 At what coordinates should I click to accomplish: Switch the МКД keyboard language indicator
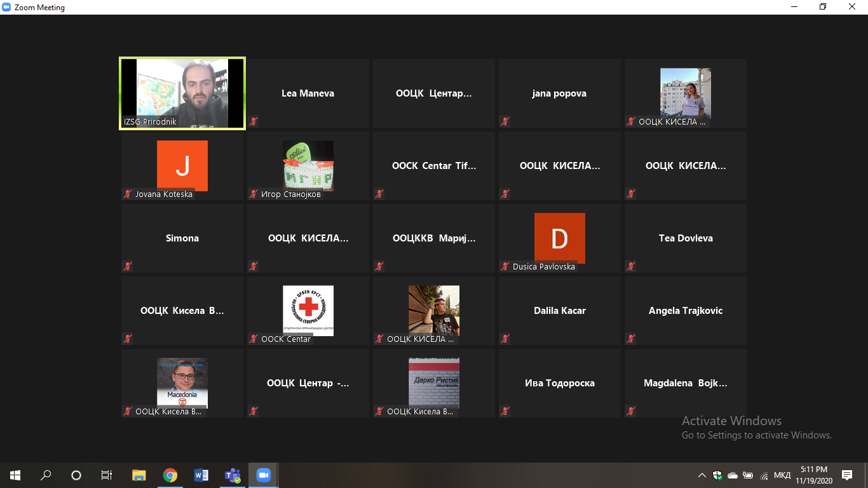coord(782,475)
